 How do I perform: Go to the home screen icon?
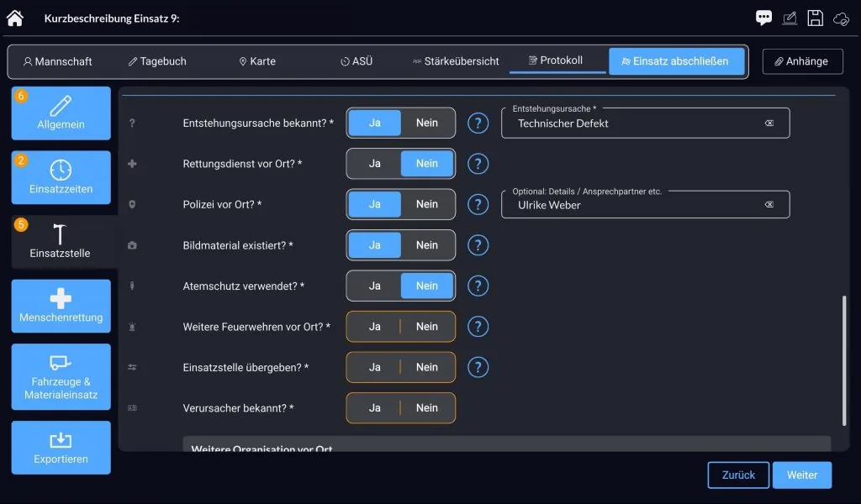tap(15, 18)
